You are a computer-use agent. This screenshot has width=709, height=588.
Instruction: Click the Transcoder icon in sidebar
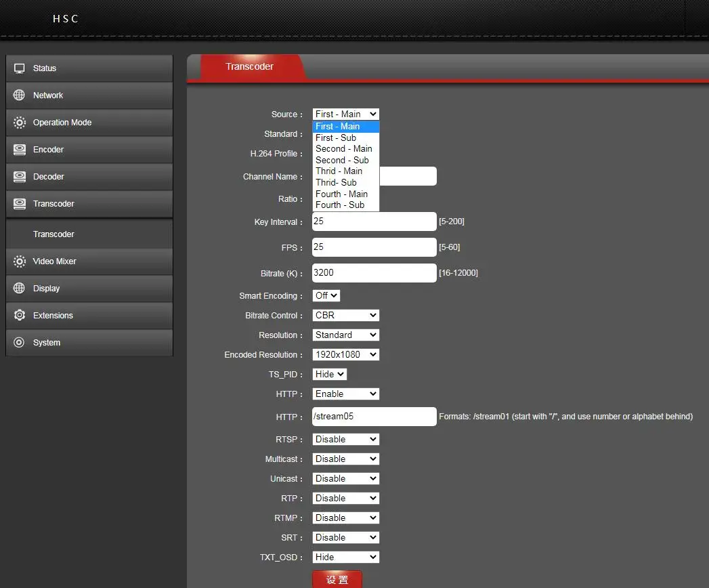(19, 203)
